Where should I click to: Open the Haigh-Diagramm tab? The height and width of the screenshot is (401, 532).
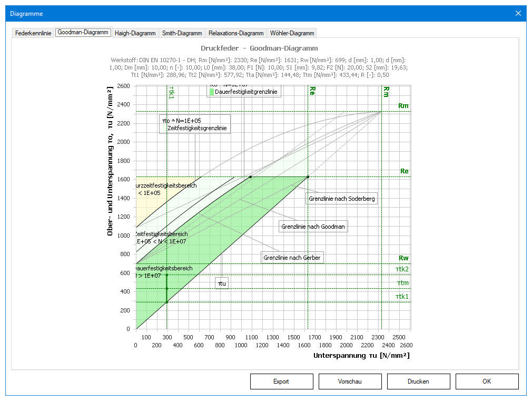pyautogui.click(x=135, y=33)
